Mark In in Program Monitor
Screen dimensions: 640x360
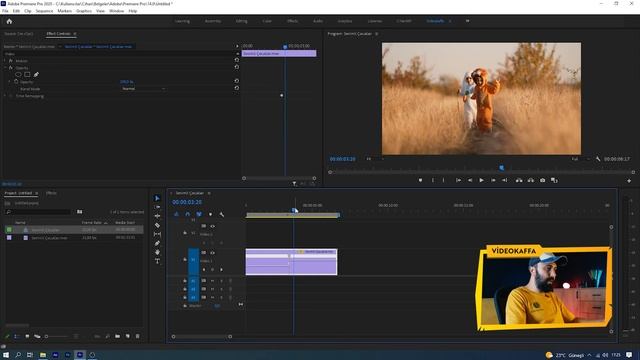click(433, 180)
